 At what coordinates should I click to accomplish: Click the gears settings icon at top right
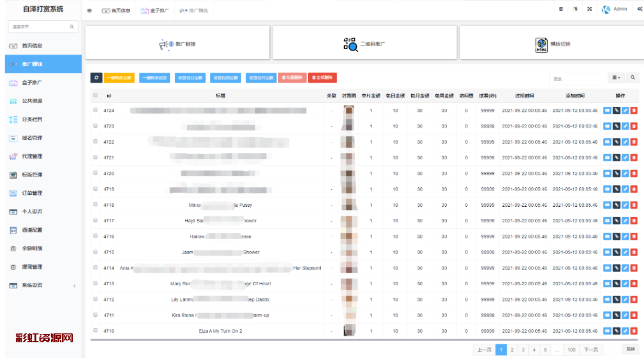639,9
